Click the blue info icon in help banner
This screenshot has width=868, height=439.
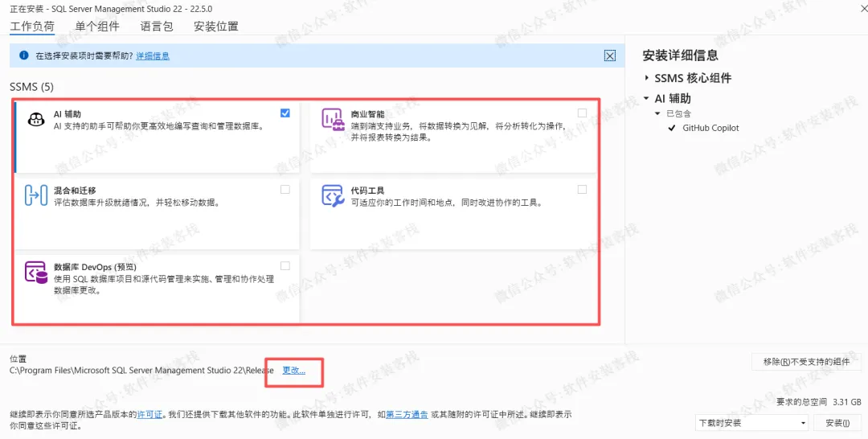[x=24, y=55]
